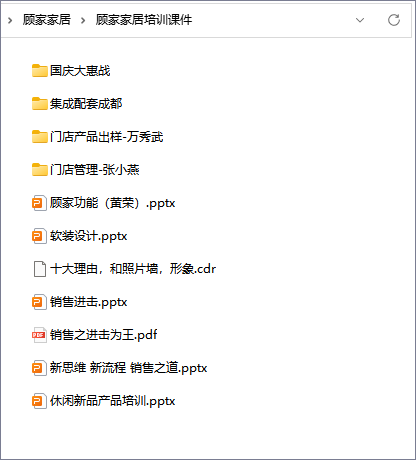416x460 pixels.
Task: Select 新思维 新流程 销售之道.pptx file name
Action: [x=128, y=368]
